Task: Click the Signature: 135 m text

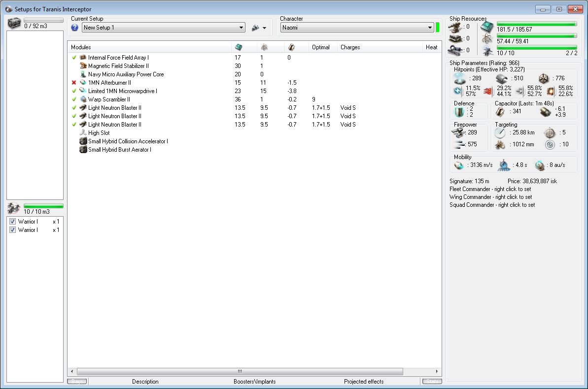Action: tap(469, 181)
